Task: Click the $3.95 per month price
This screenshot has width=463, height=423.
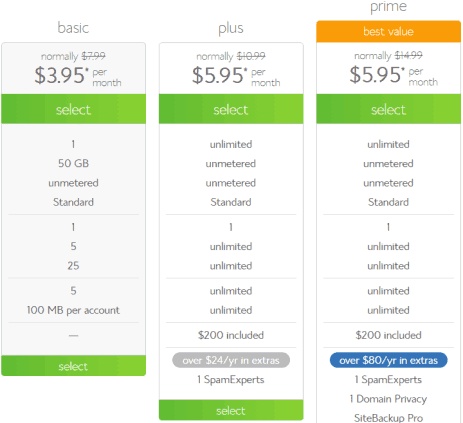Action: [78, 75]
